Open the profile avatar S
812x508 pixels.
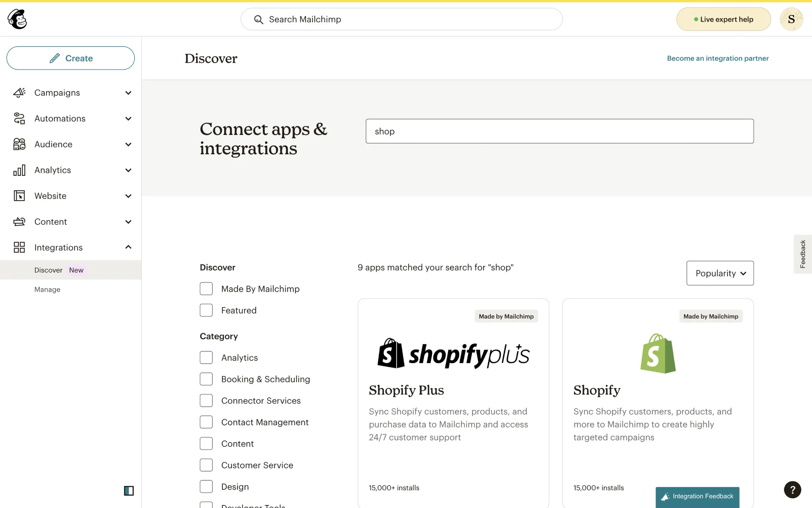pyautogui.click(x=791, y=19)
